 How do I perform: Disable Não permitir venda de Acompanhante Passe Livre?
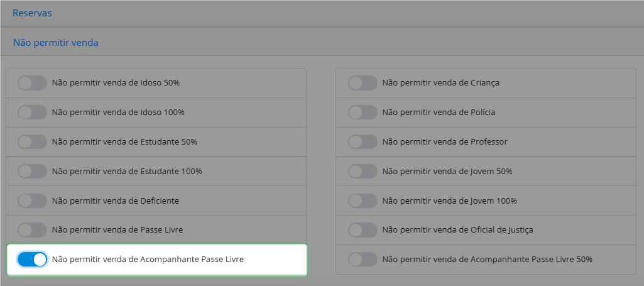pos(32,260)
